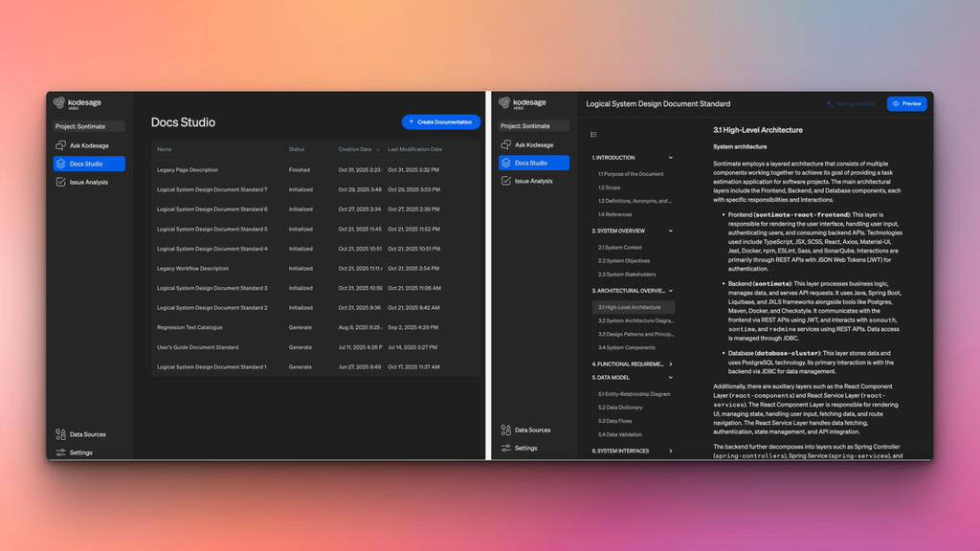Click the Data Sources icon
The width and height of the screenshot is (980, 551).
click(x=60, y=433)
